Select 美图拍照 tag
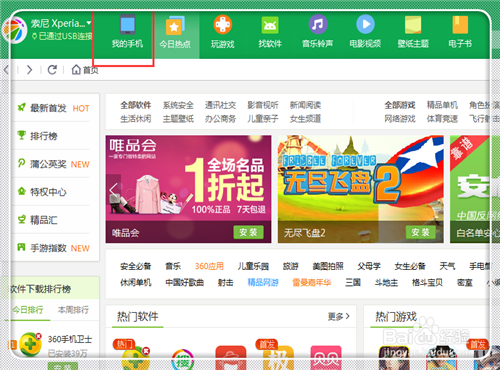 (328, 266)
